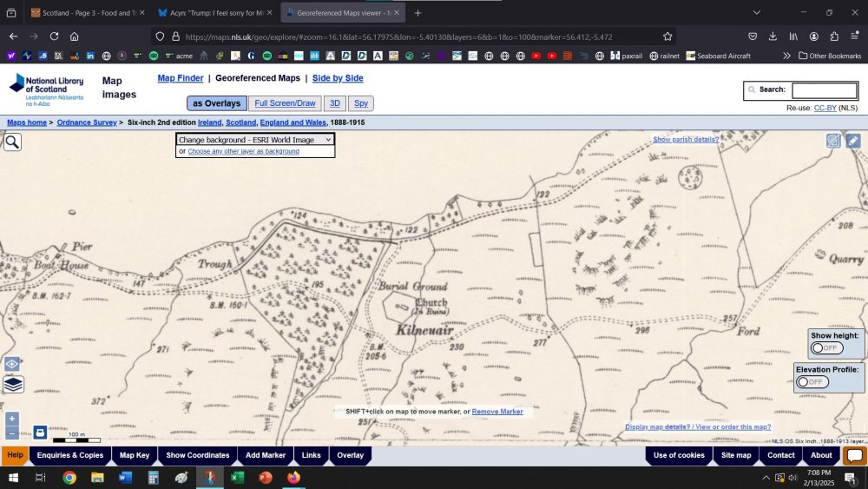Viewport: 868px width, 489px height.
Task: Switch to the Side by Side viewer
Action: (338, 78)
